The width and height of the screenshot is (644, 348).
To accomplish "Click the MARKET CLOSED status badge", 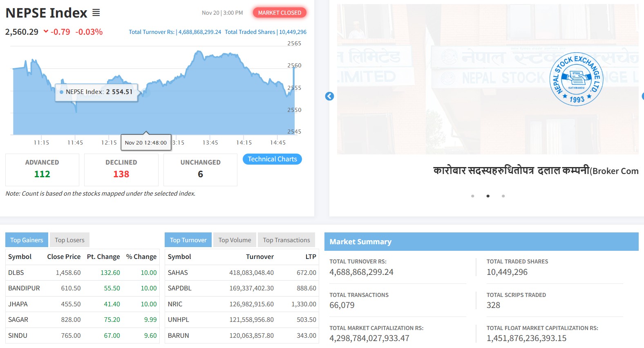I will (280, 13).
